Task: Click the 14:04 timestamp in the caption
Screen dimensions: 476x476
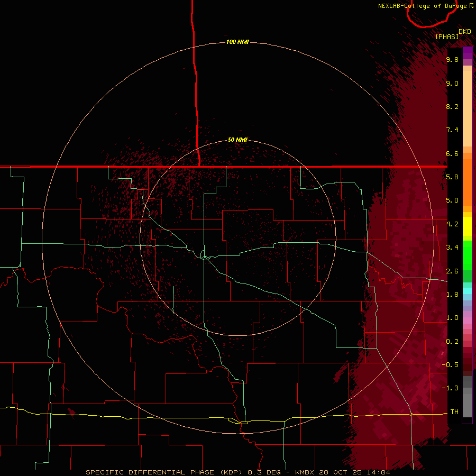Action: tap(379, 472)
